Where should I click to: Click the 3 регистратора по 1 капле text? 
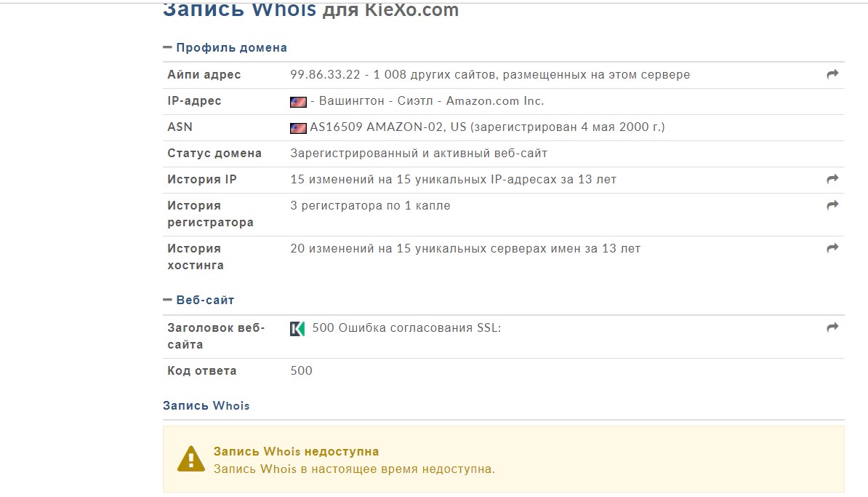pyautogui.click(x=370, y=205)
